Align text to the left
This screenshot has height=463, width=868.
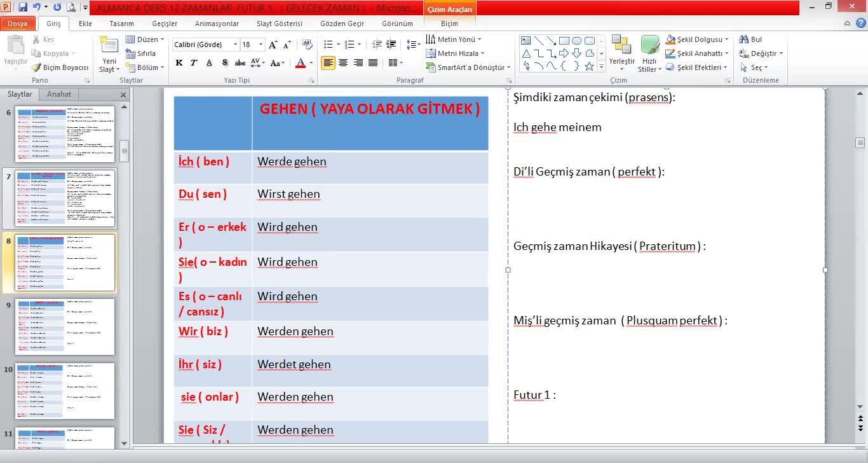click(x=328, y=63)
